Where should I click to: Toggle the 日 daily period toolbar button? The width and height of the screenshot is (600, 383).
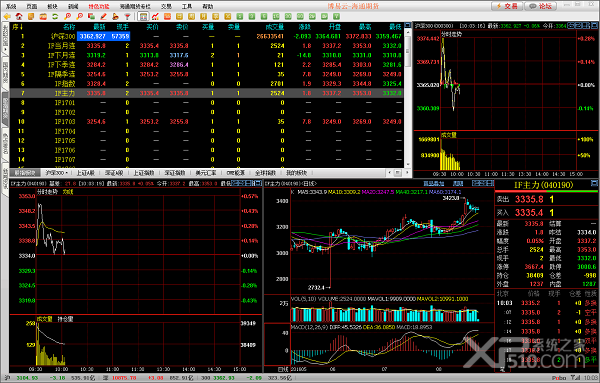[179, 16]
